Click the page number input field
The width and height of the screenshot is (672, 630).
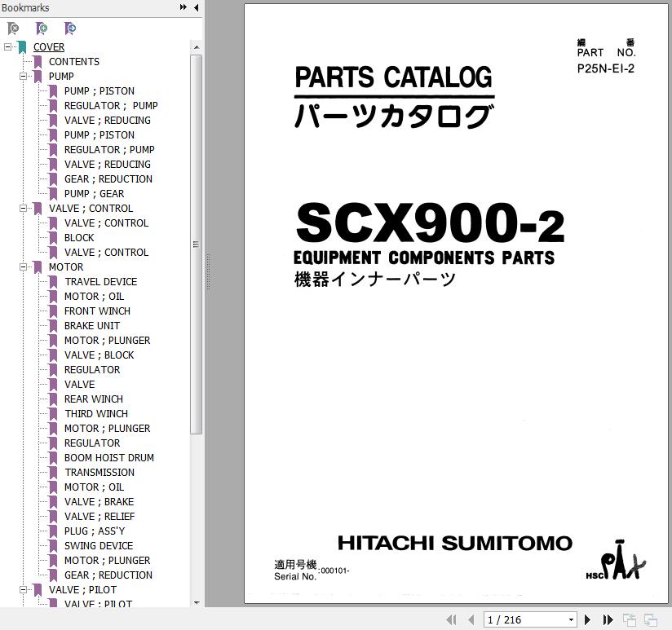click(x=525, y=619)
